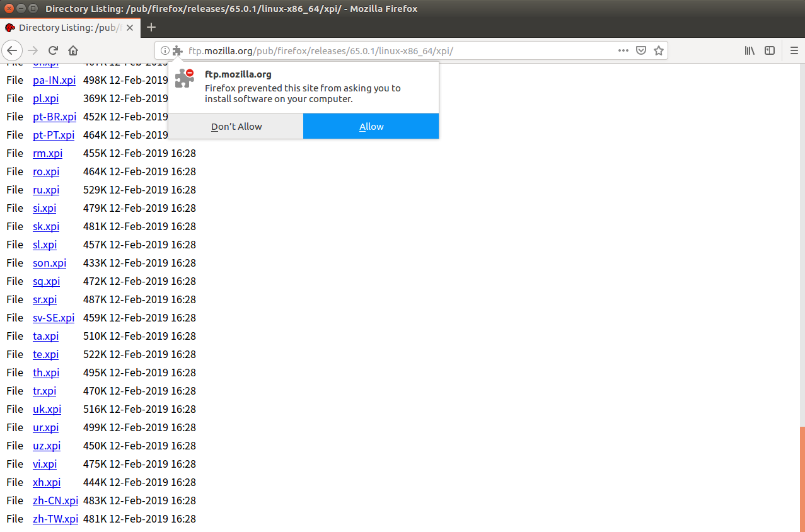
Task: Open Firefox hamburger menu
Action: [794, 50]
